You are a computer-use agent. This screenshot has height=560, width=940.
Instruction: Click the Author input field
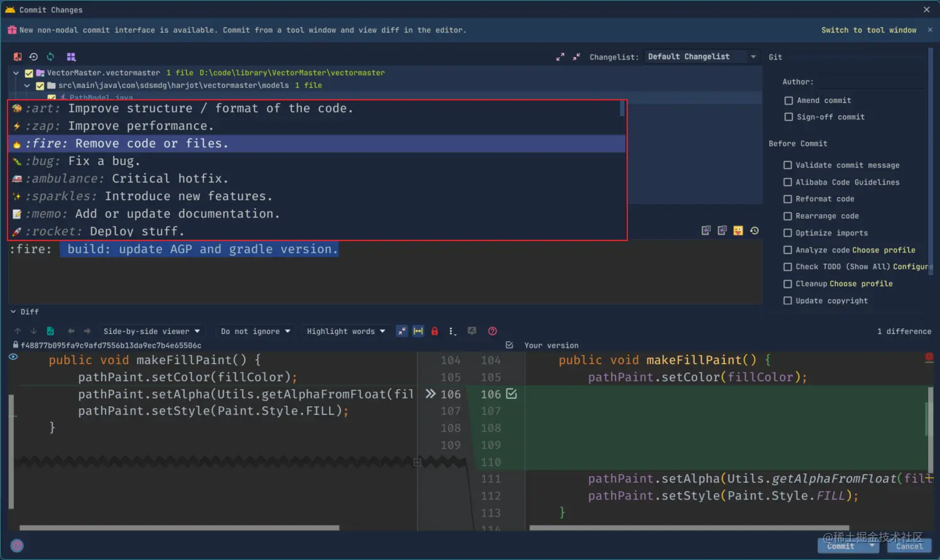(872, 82)
